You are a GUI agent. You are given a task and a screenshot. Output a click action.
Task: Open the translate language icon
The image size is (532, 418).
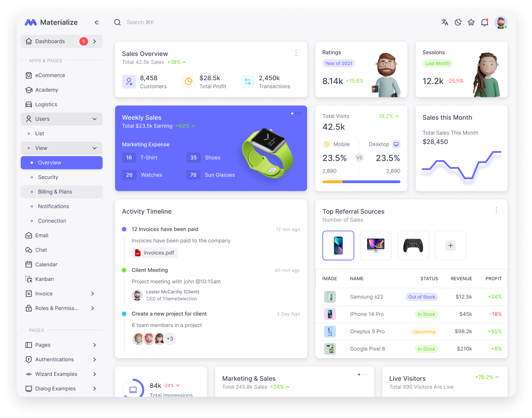[444, 22]
